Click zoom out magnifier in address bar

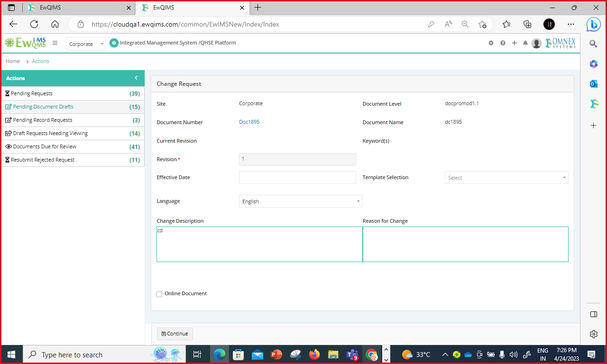(465, 24)
